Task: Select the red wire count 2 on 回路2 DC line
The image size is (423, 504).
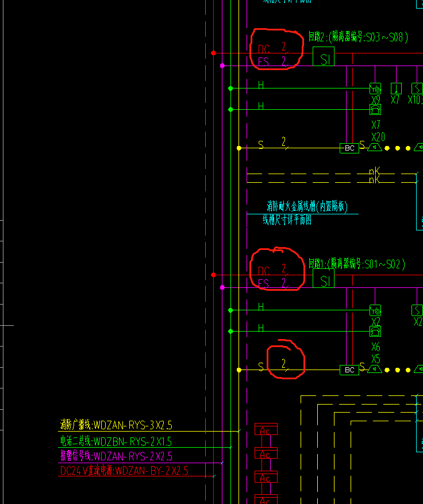Action: pos(284,47)
